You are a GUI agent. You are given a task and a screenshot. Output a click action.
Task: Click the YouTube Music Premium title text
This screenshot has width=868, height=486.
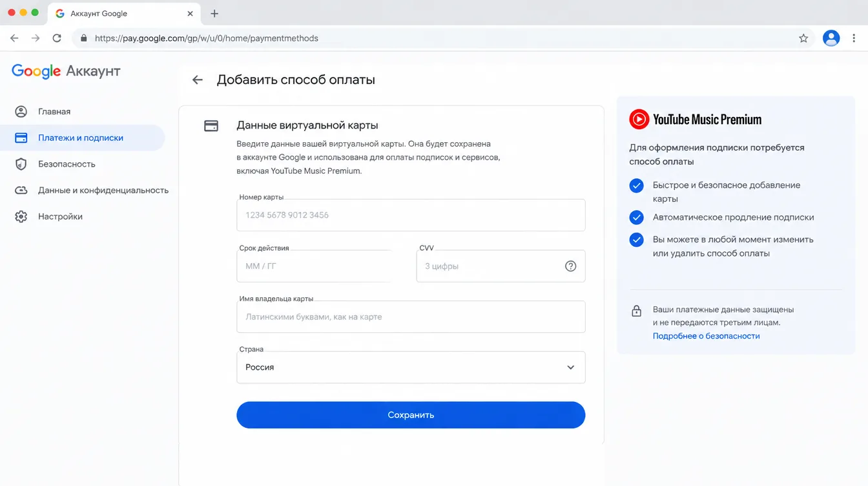[707, 120]
